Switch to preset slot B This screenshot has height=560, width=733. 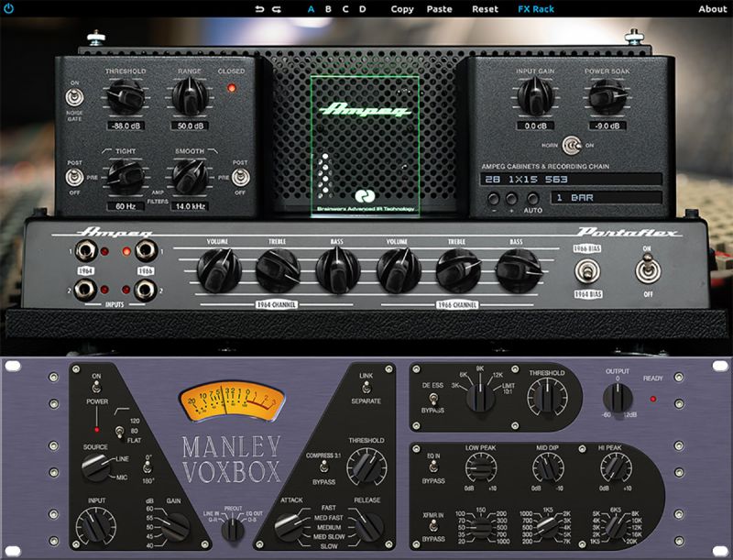pyautogui.click(x=328, y=9)
